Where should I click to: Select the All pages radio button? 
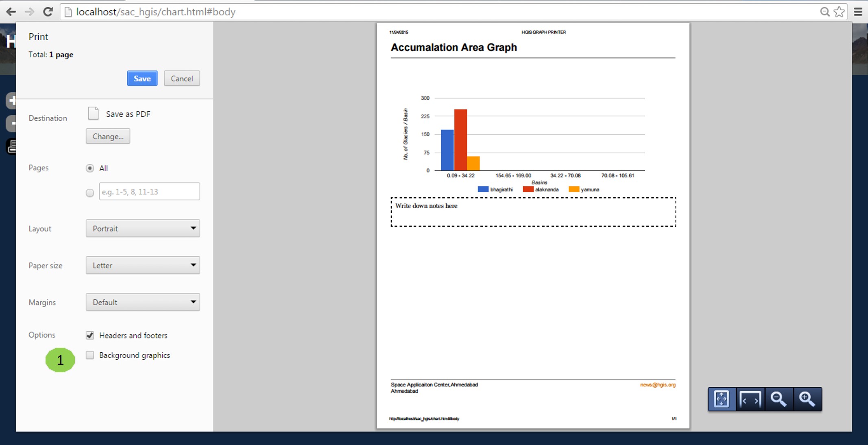[90, 168]
